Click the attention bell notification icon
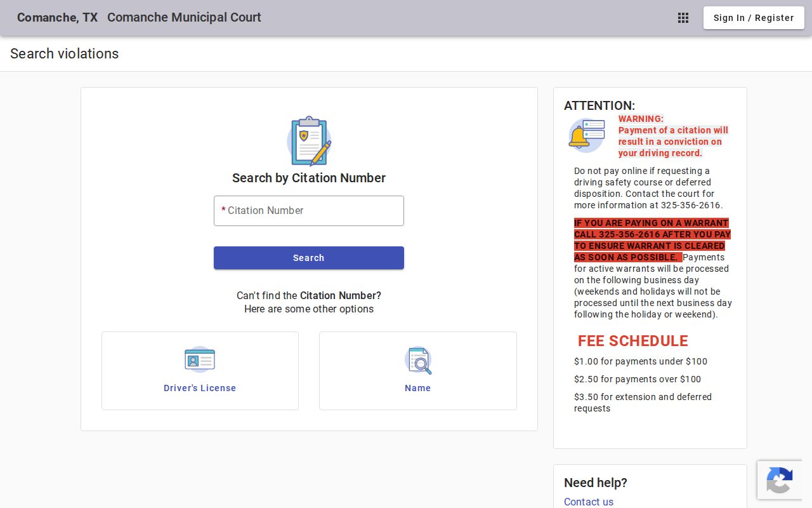The image size is (812, 508). coord(586,135)
